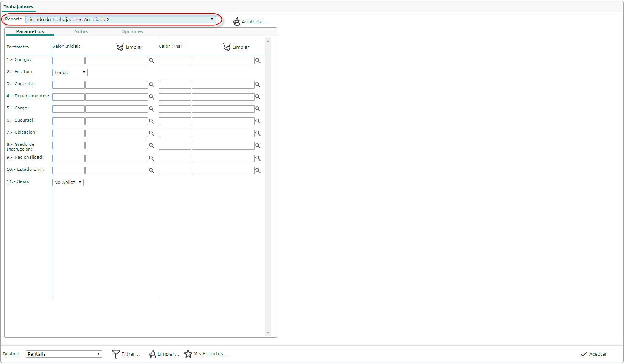Open the Reporte dropdown list
Image resolution: width=625 pixels, height=364 pixels.
[x=120, y=19]
